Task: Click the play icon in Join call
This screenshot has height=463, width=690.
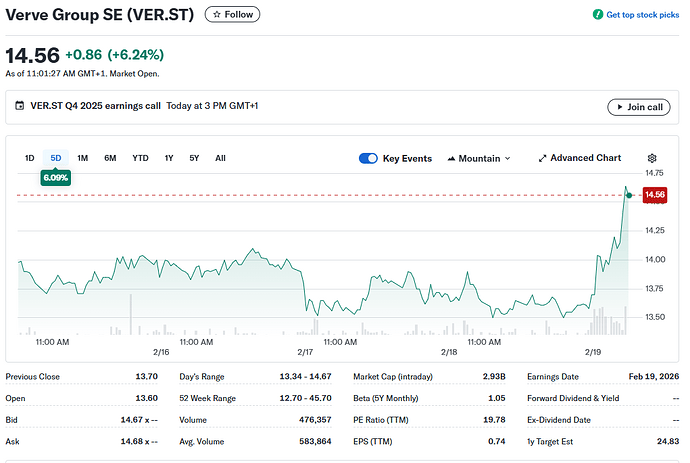Action: pyautogui.click(x=620, y=107)
